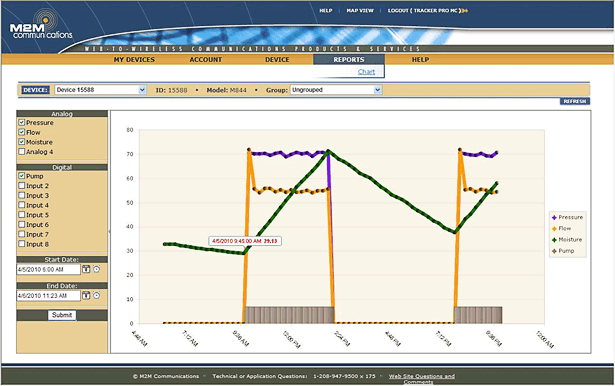615x386 pixels.
Task: Enable the Input 8 checkbox
Action: coord(22,244)
